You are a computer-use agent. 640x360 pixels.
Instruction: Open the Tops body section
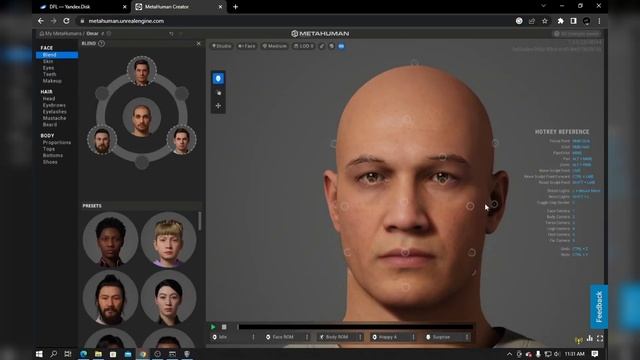click(49, 149)
